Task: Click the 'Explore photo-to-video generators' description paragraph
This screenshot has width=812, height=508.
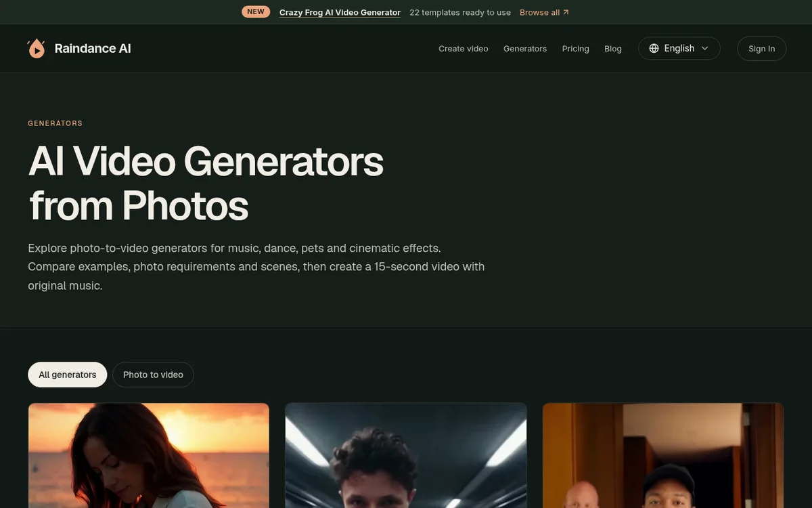Action: click(256, 267)
